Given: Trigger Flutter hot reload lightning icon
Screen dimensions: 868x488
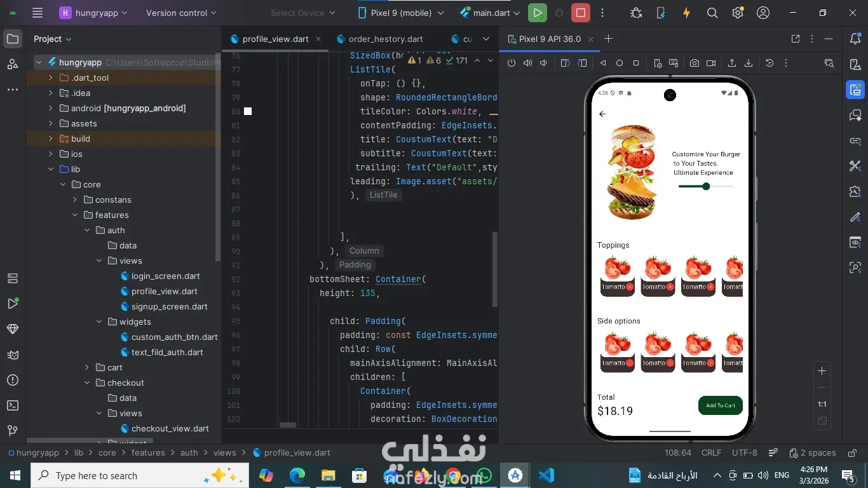Looking at the screenshot, I should click(686, 13).
